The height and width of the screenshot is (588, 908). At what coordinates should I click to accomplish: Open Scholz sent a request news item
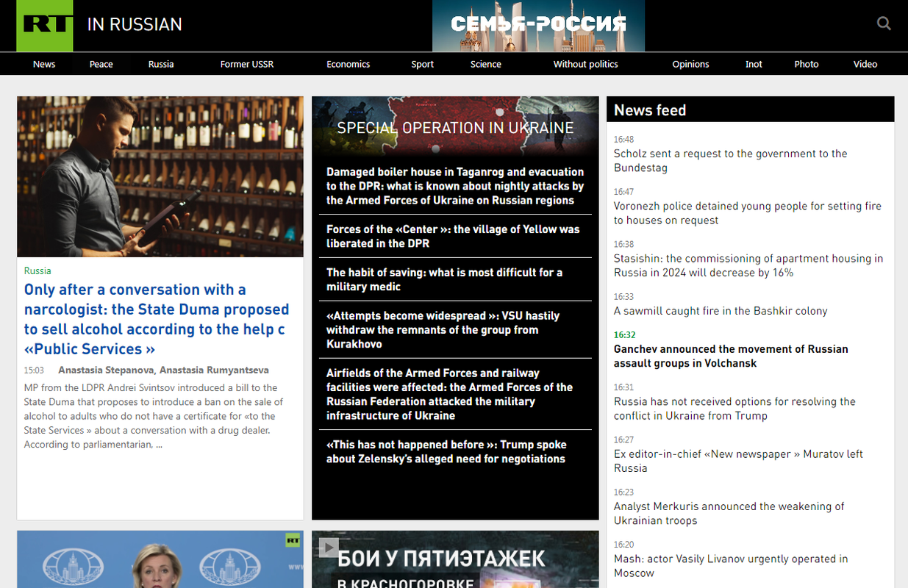(731, 160)
